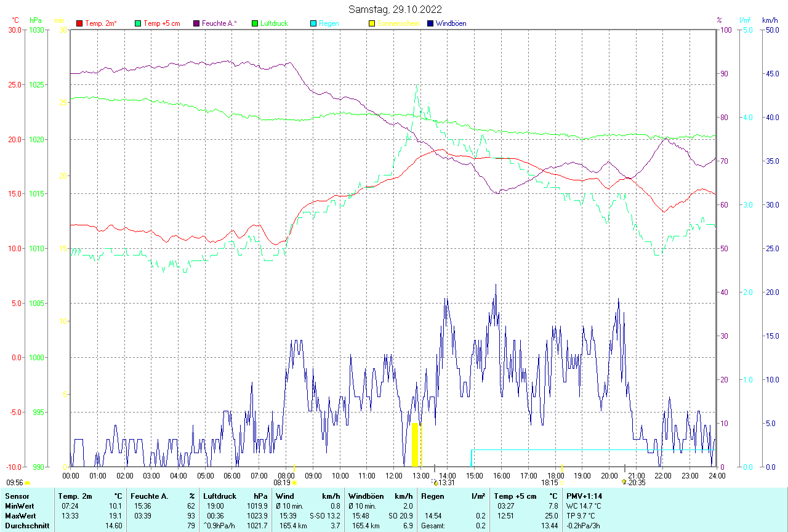Click the yellow sunshine bar near 13:00
Viewport: 788px width, 532px height.
tap(416, 445)
